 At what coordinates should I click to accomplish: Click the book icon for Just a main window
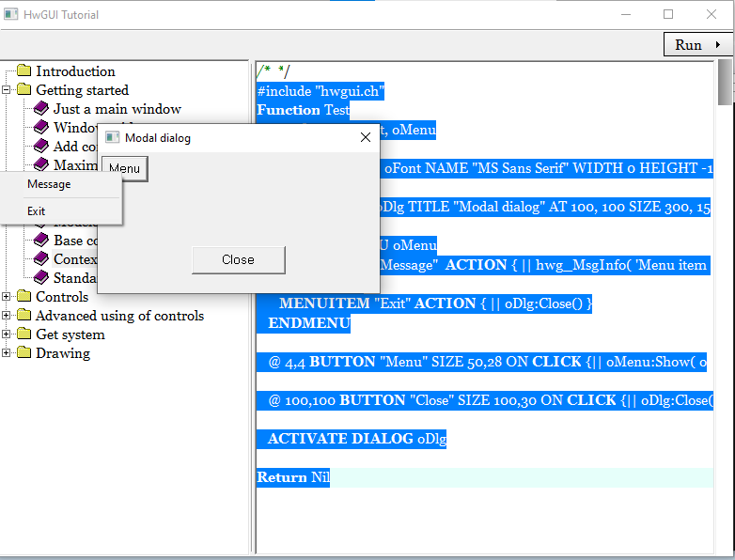pyautogui.click(x=40, y=109)
